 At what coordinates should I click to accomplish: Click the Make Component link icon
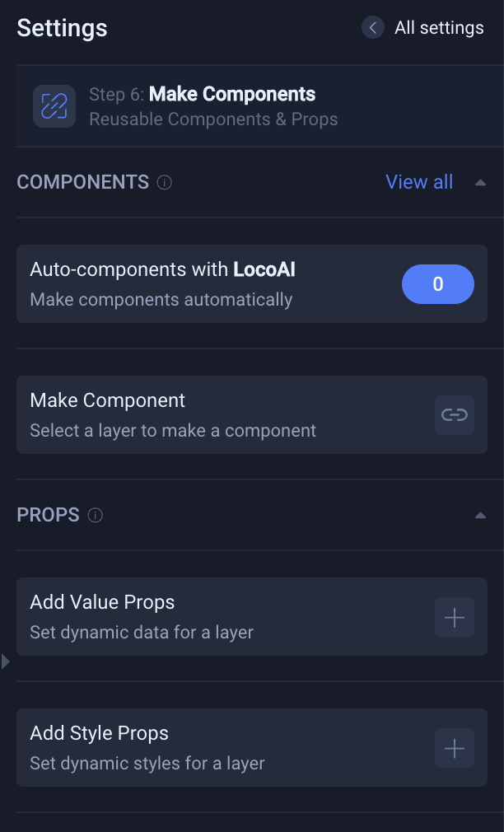click(x=454, y=415)
